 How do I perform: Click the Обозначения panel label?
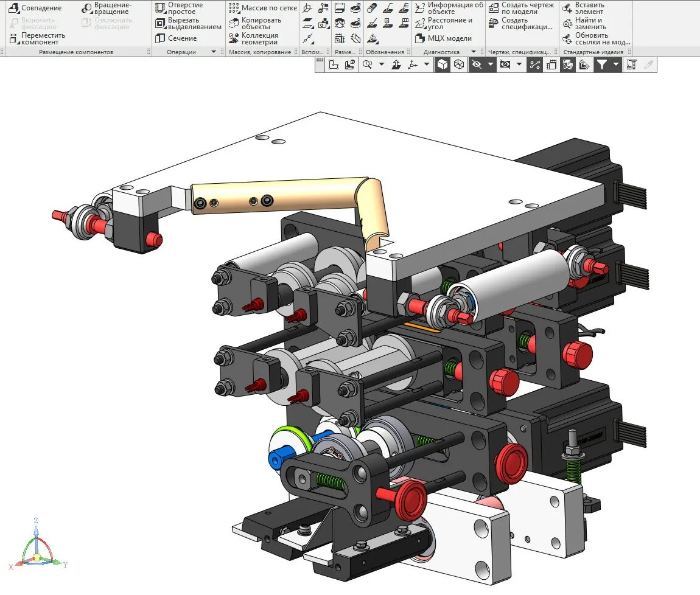pyautogui.click(x=385, y=52)
